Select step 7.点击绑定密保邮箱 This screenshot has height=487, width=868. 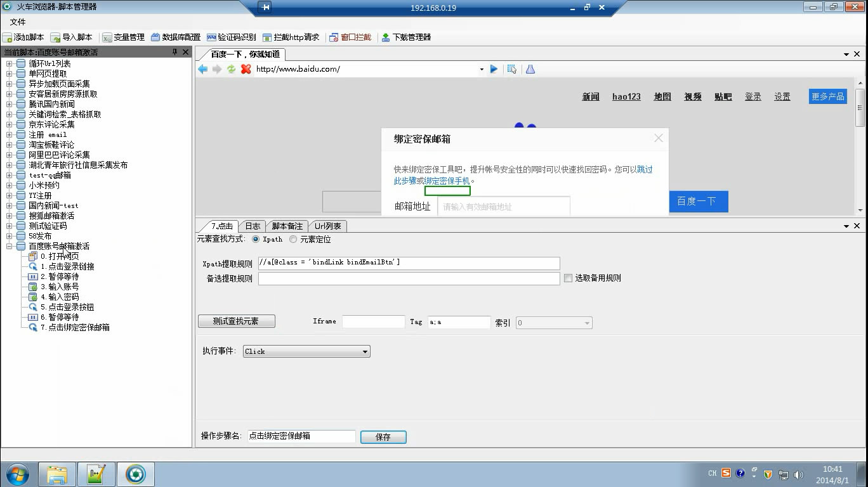[75, 327]
